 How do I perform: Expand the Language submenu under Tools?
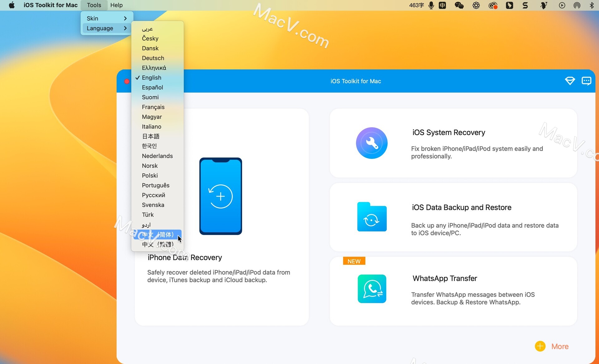tap(106, 28)
